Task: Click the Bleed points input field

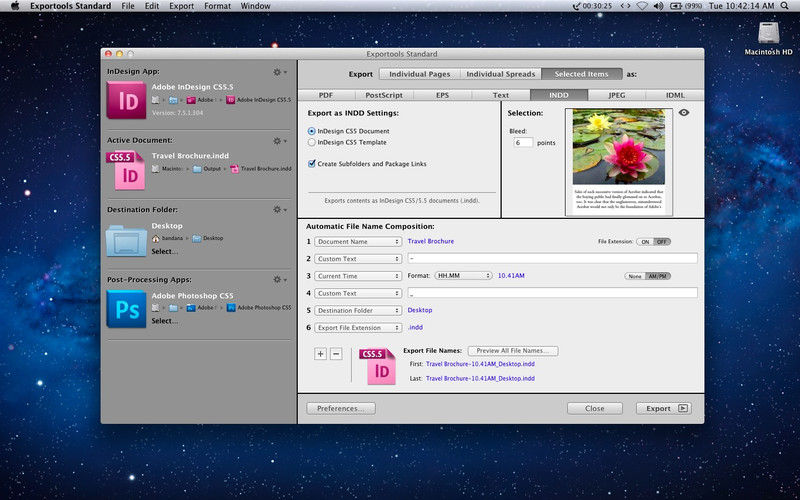Action: (523, 143)
